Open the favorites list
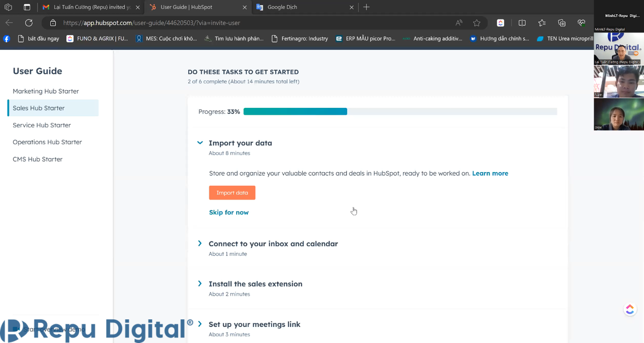The image size is (644, 343). click(542, 23)
